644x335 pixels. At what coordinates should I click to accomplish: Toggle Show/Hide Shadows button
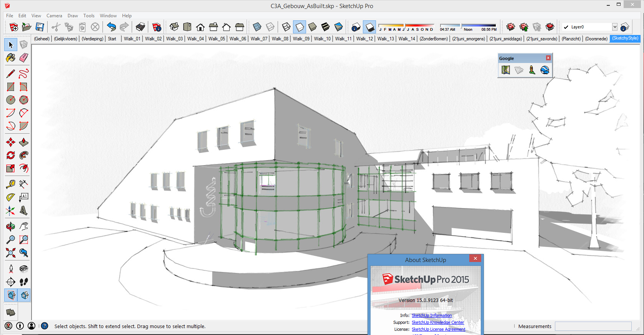[x=369, y=27]
